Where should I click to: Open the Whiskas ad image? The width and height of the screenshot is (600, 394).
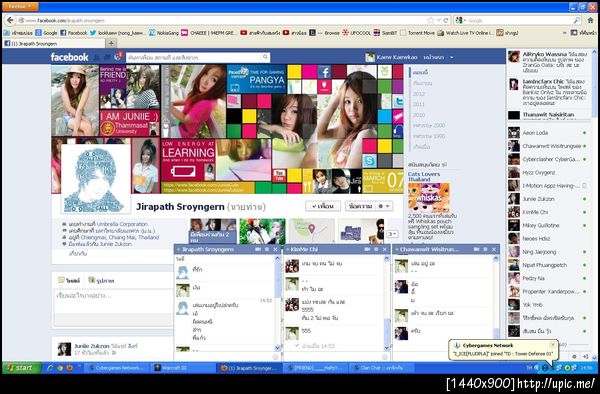pos(429,198)
